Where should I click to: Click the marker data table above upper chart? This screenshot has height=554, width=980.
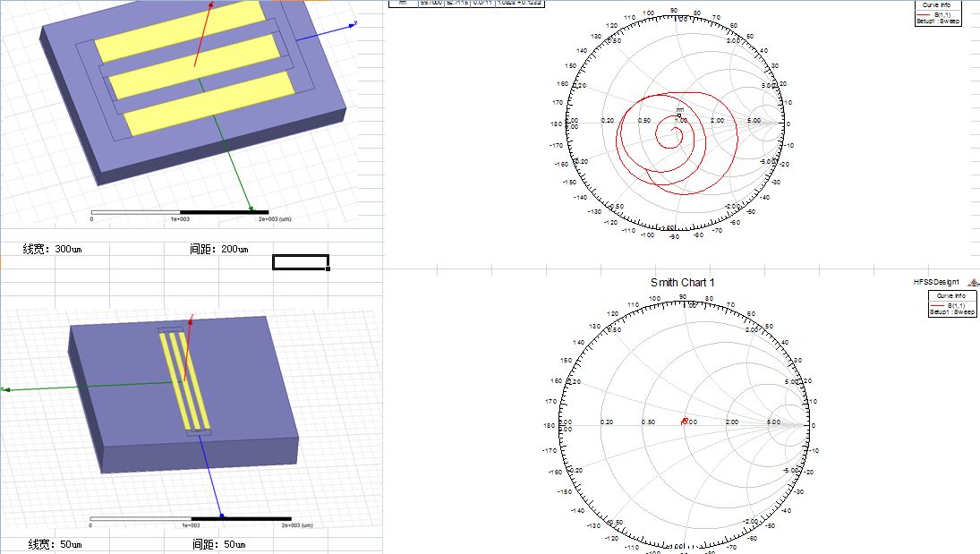(x=466, y=3)
